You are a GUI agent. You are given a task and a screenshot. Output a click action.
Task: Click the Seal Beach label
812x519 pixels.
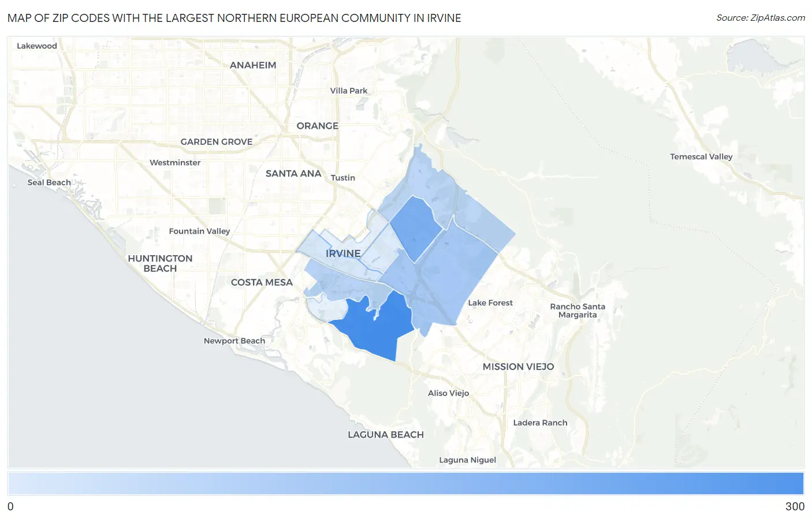click(x=49, y=182)
